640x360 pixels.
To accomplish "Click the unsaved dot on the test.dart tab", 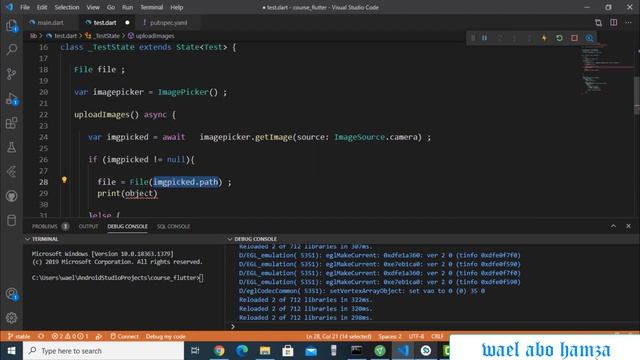I will [x=127, y=22].
